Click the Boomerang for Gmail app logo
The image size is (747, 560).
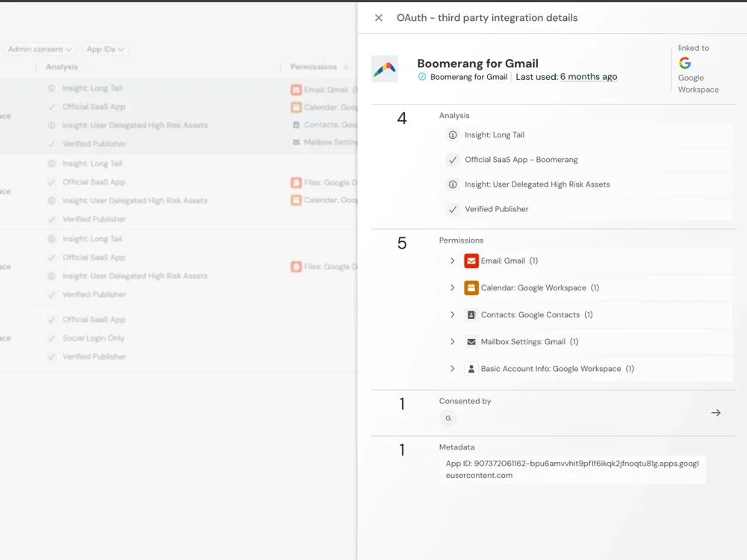click(x=385, y=69)
